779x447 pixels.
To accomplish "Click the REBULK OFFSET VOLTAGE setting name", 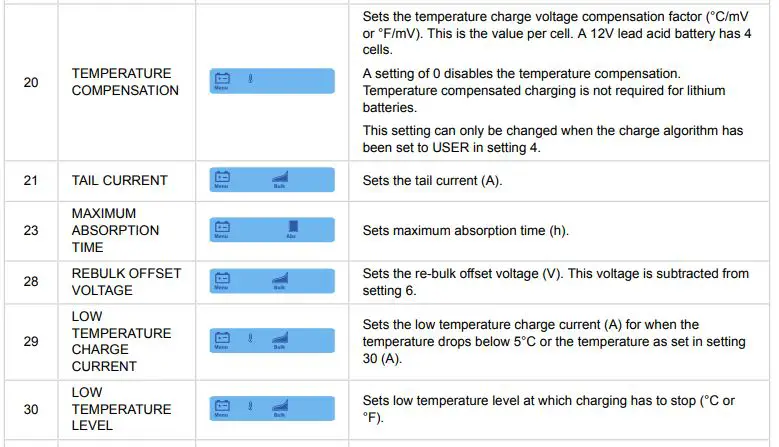I will tap(126, 282).
